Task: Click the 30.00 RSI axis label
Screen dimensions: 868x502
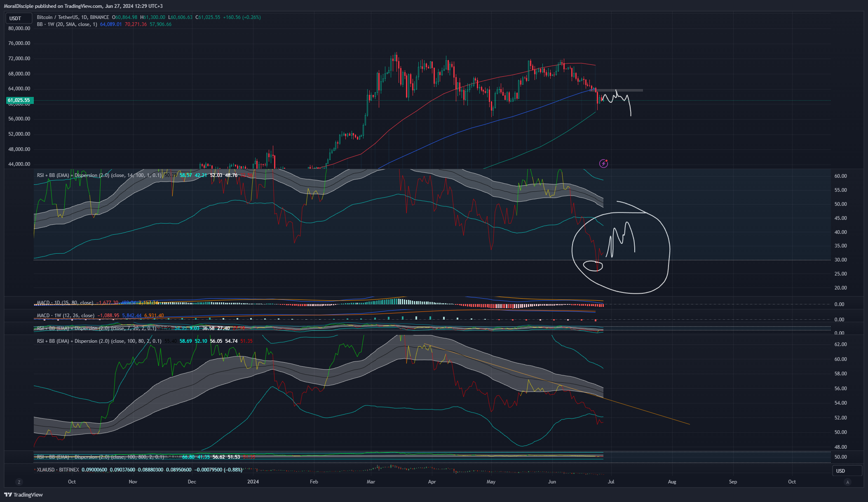Action: pyautogui.click(x=841, y=260)
